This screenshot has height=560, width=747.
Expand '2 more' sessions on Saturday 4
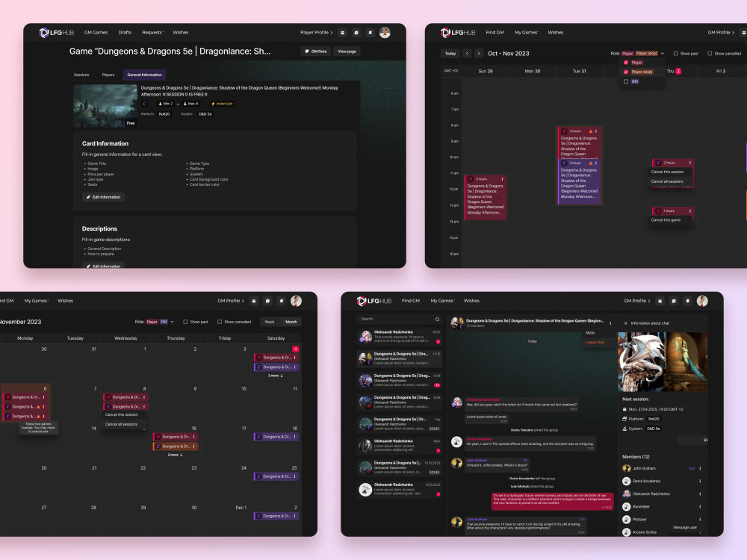(276, 376)
